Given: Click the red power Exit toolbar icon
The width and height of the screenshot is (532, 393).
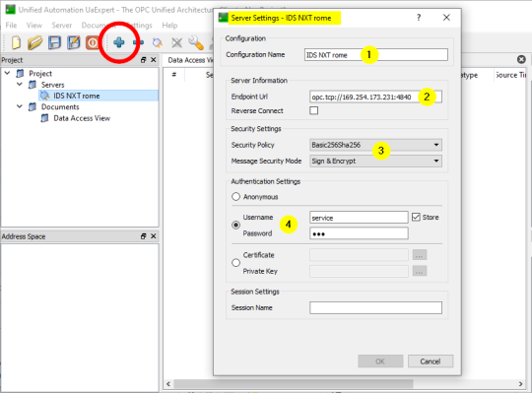Looking at the screenshot, I should tap(92, 42).
